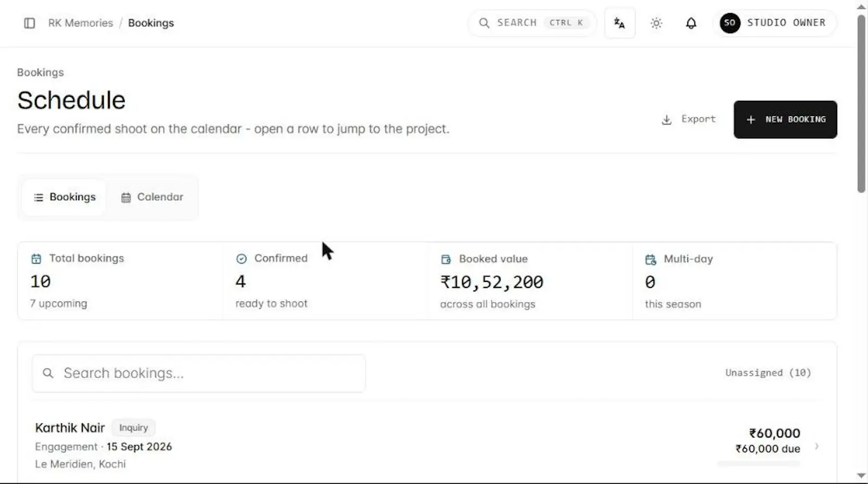Click the 7 upcoming text
This screenshot has width=868, height=484.
[59, 304]
